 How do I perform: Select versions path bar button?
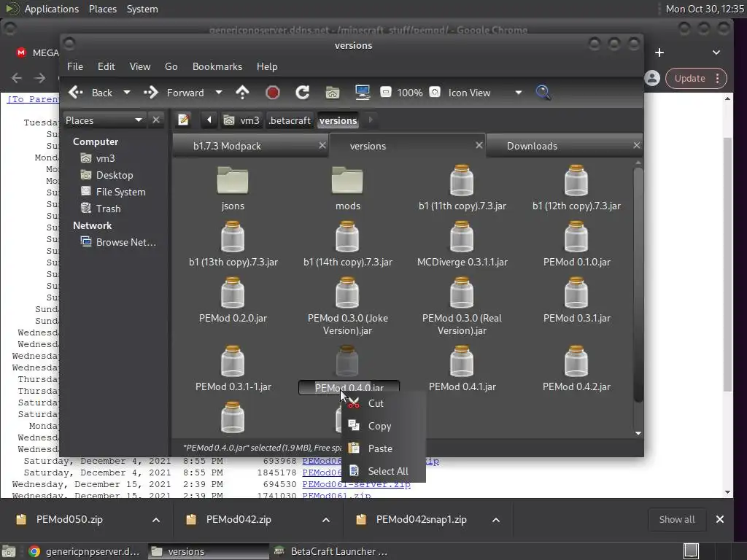(x=338, y=120)
